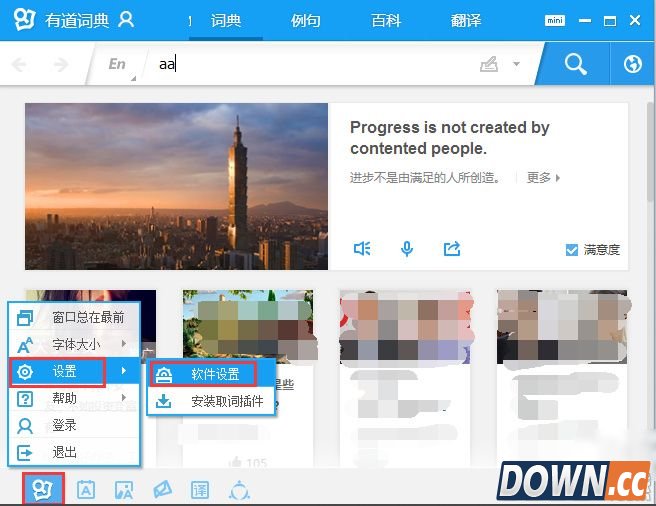Image resolution: width=656 pixels, height=506 pixels.
Task: Go back with the left arrow
Action: [x=19, y=64]
